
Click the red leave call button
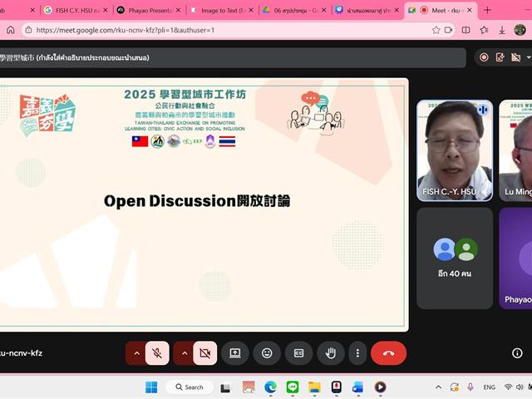388,353
